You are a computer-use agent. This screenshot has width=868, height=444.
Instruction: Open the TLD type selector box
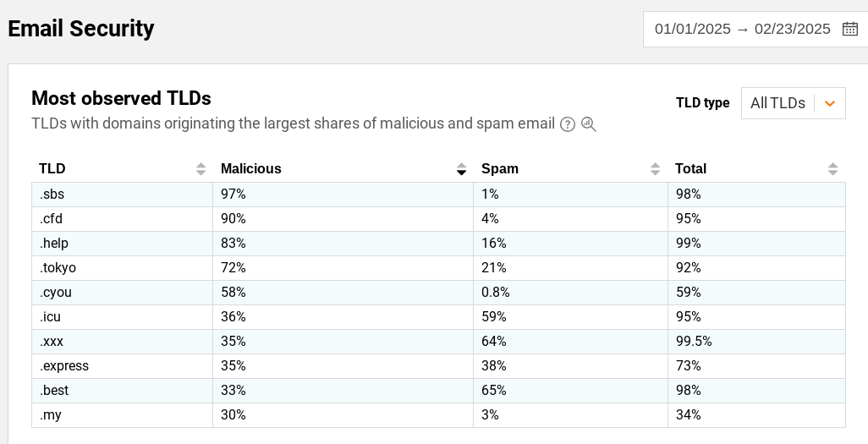point(794,103)
